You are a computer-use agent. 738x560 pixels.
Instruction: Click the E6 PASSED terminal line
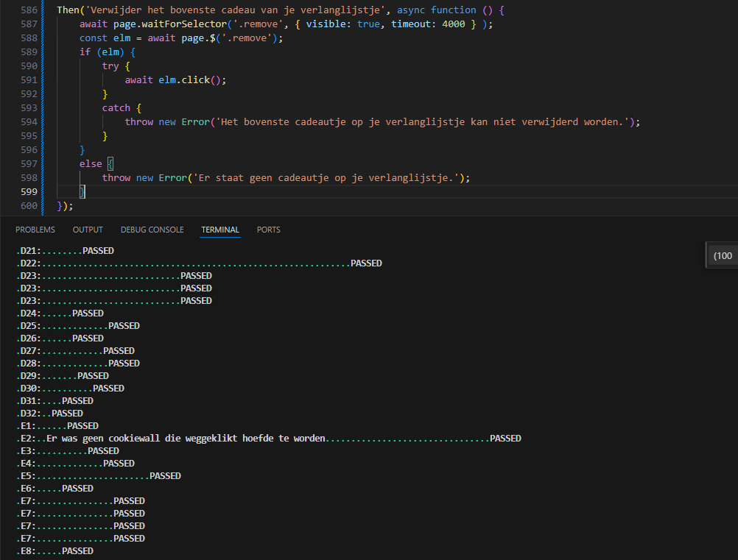coord(55,489)
